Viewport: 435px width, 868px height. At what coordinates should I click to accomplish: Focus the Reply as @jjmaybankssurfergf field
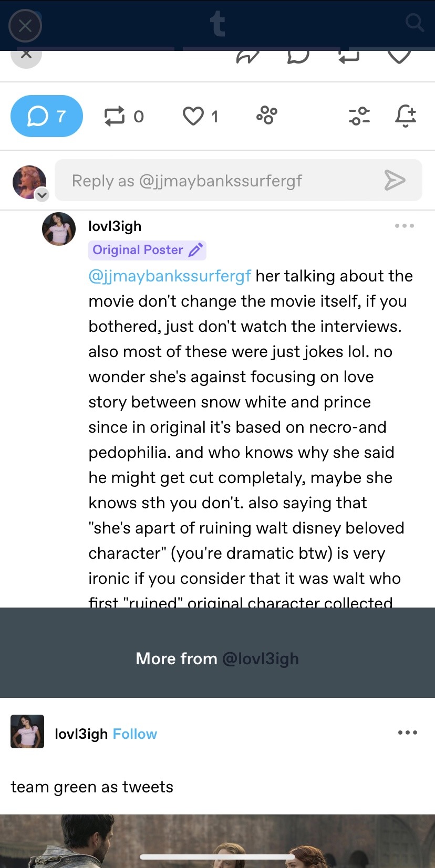221,181
